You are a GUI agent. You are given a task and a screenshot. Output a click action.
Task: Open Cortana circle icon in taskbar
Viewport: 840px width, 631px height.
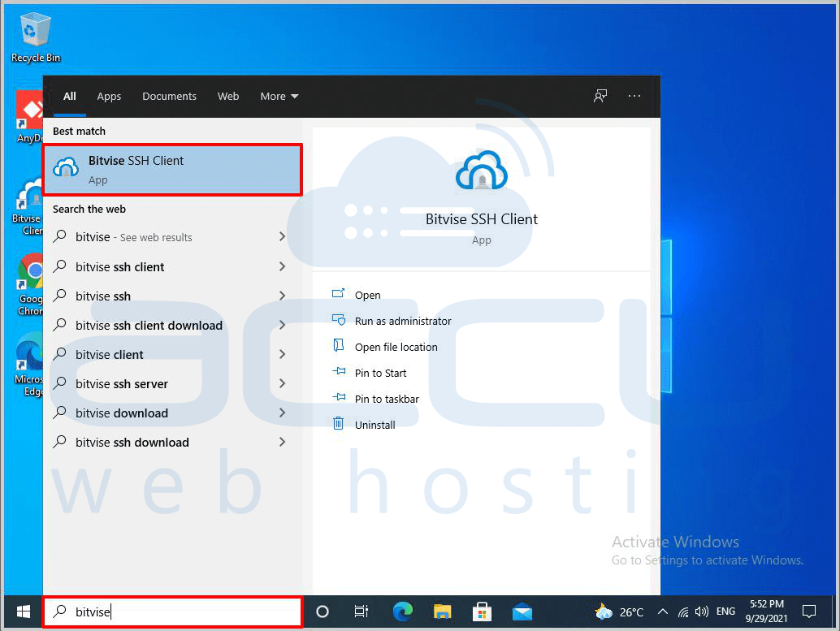(322, 612)
